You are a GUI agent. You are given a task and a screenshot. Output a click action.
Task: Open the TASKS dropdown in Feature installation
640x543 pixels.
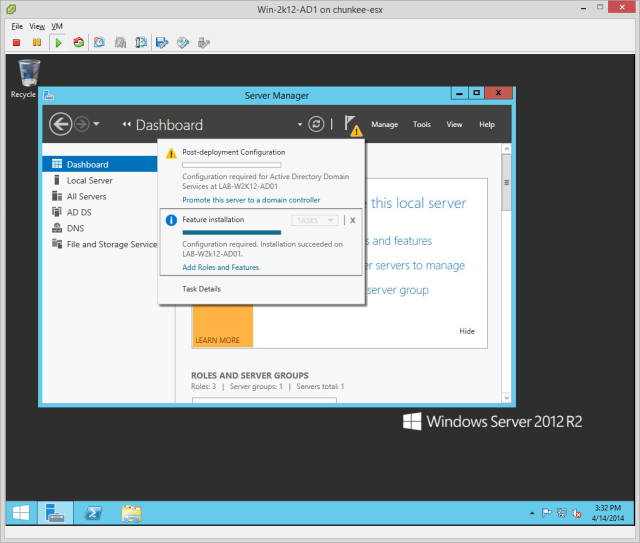coord(315,220)
